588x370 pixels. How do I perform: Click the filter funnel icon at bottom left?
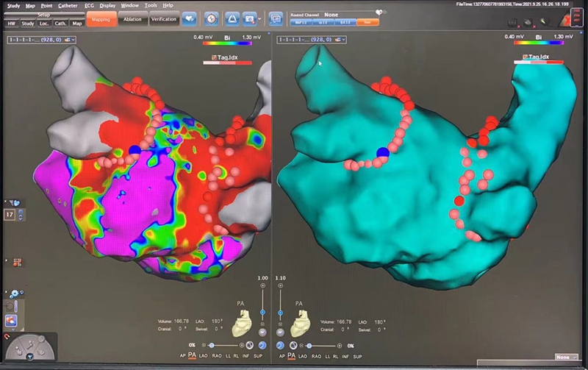pos(30,357)
